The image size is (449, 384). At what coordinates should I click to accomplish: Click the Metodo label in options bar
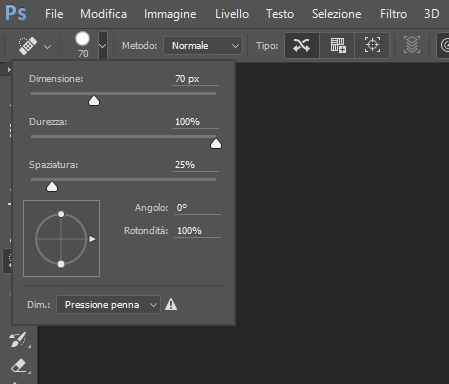tap(139, 46)
